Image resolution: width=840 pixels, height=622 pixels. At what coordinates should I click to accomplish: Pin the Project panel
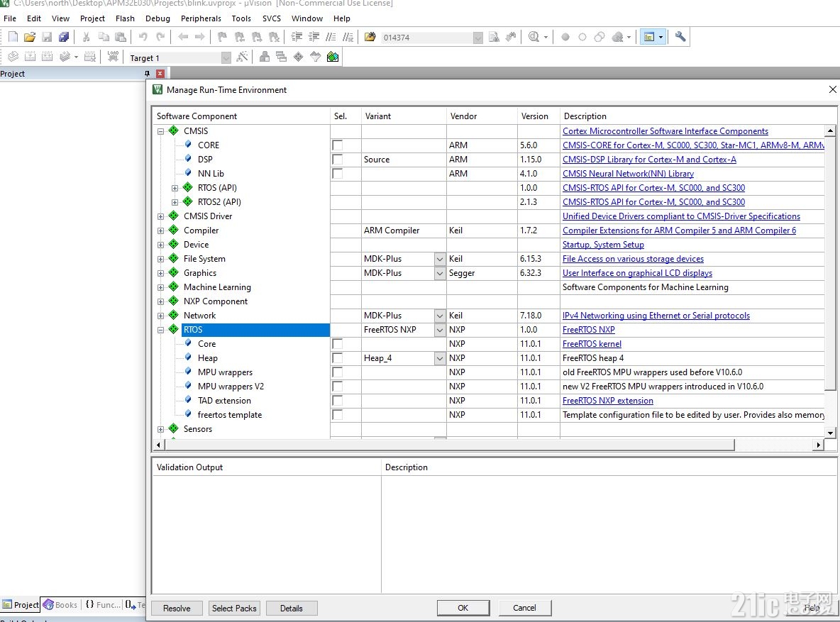click(147, 73)
